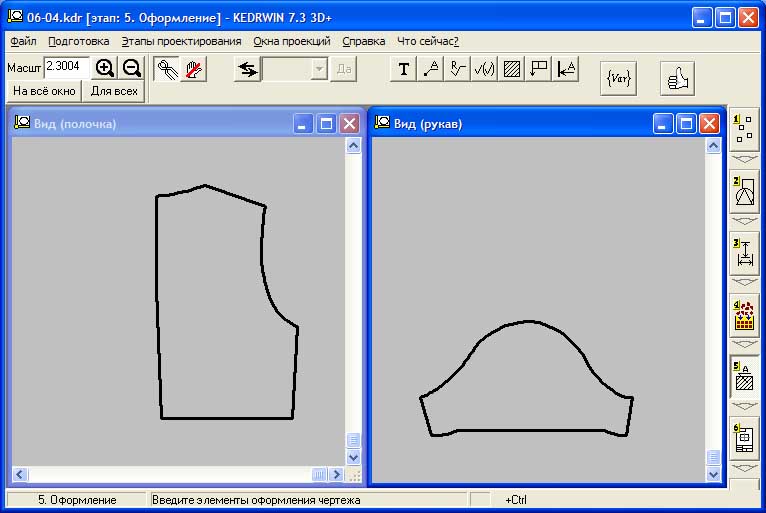Expand arrow below stage 2 icon
Screen dimensions: 766x513
pos(744,221)
